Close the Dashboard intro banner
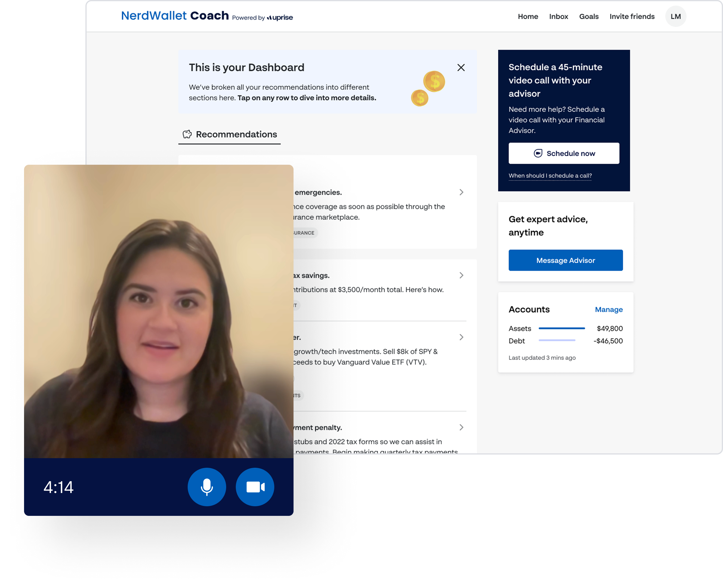The height and width of the screenshot is (588, 723). pos(461,67)
